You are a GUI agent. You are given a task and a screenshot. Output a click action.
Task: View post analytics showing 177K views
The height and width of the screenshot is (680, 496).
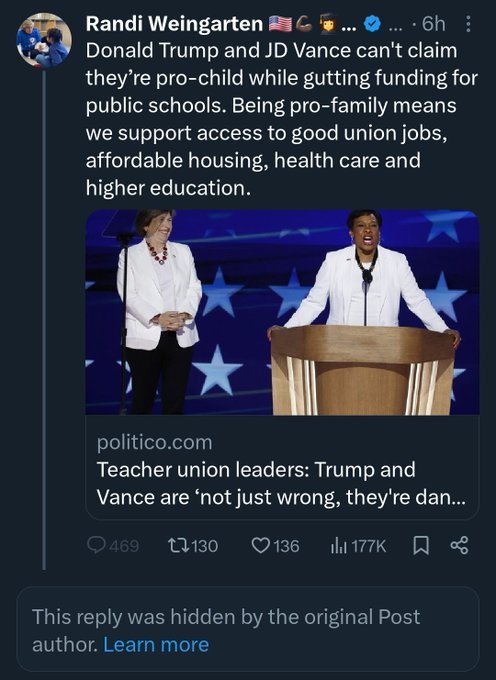[358, 546]
